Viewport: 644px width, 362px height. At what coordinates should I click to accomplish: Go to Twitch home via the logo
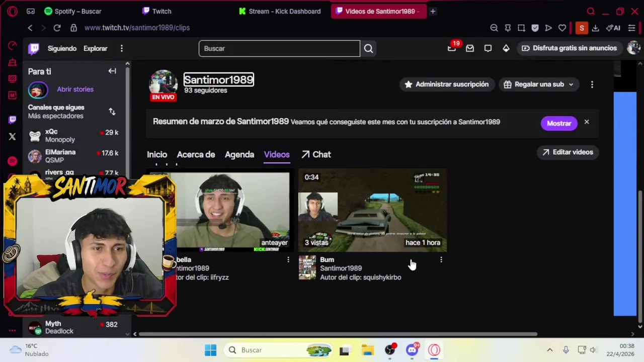tap(34, 48)
